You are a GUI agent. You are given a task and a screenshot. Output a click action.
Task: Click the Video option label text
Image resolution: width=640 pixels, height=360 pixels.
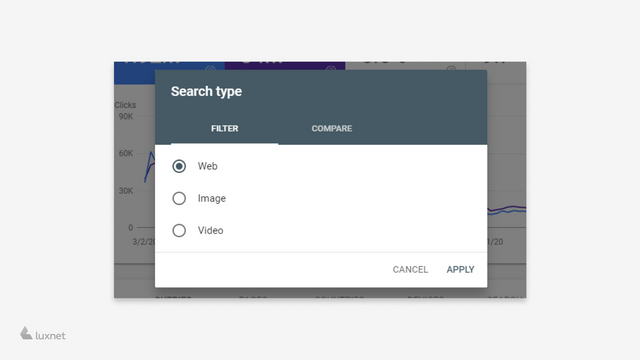[210, 231]
